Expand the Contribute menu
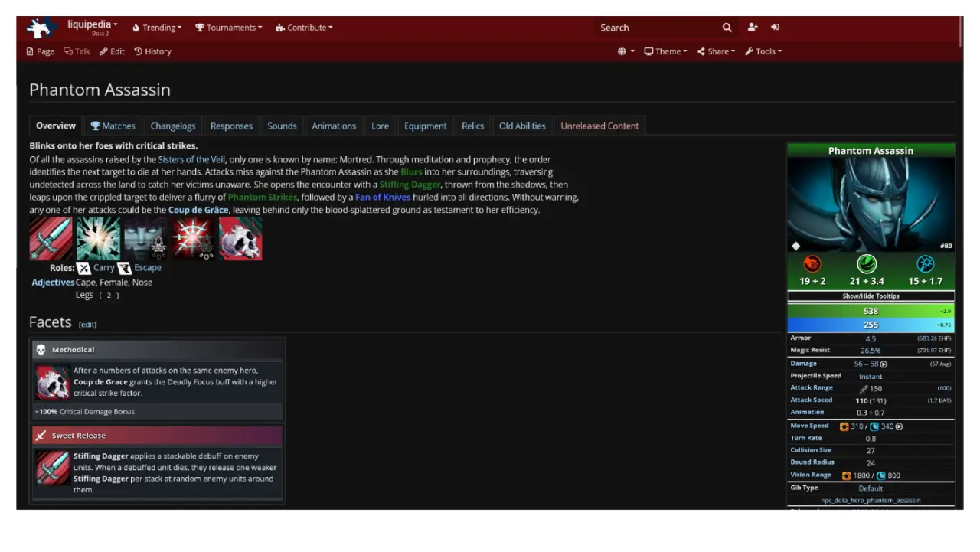 click(305, 28)
